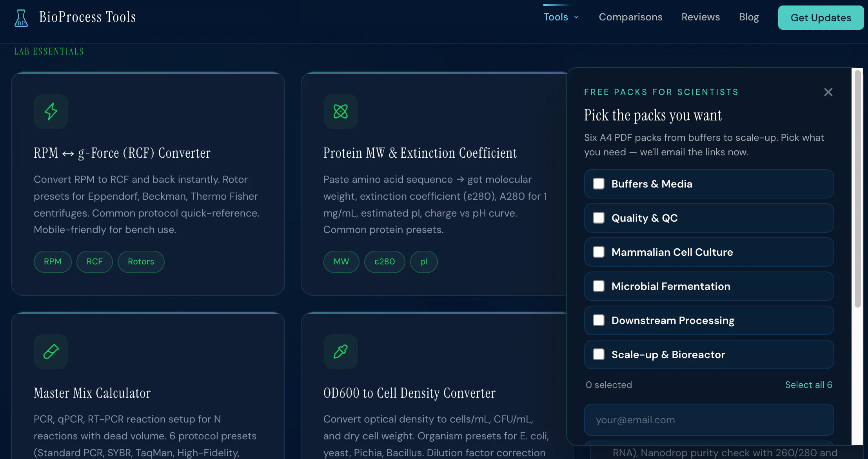
Task: Check the Buffers & Media pack
Action: point(599,184)
